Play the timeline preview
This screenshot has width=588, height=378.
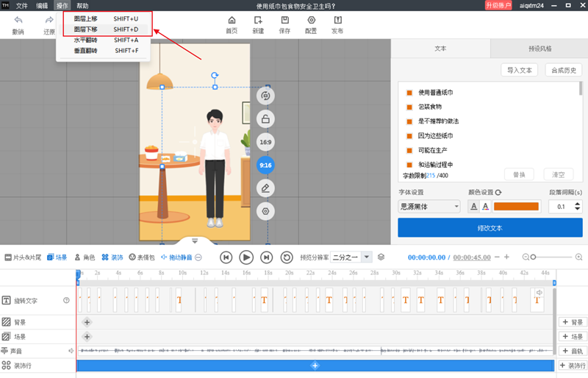pyautogui.click(x=246, y=257)
